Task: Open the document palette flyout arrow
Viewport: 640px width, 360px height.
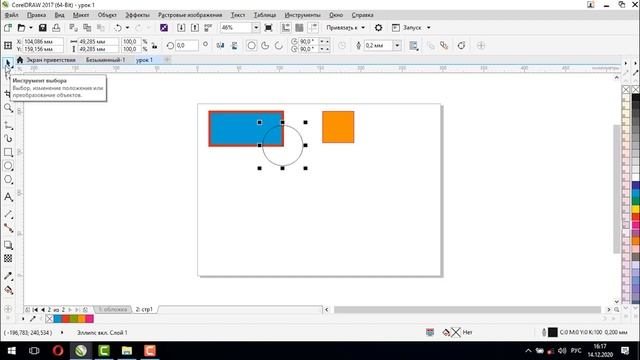Action: tap(23, 318)
